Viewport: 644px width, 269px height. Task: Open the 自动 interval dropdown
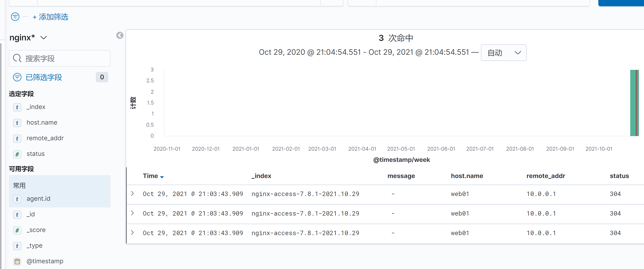[504, 53]
